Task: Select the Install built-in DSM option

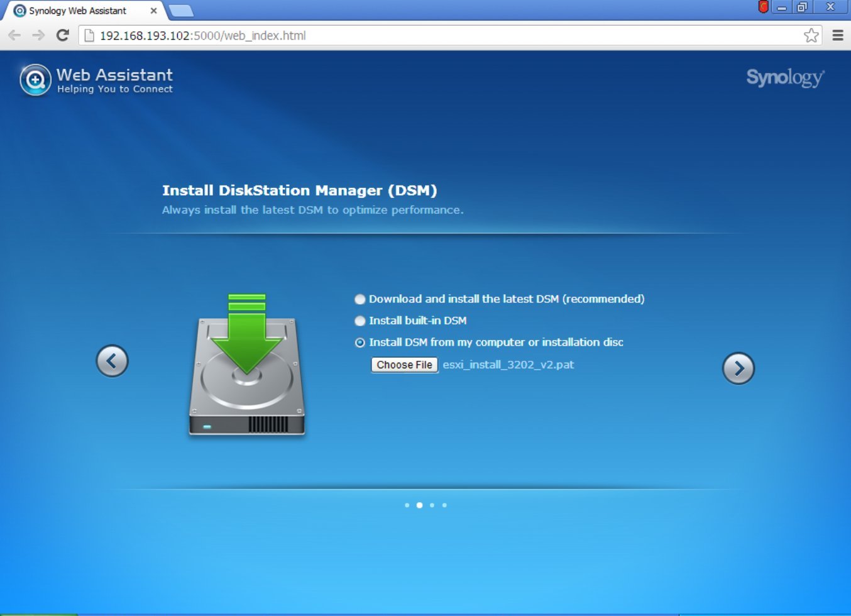Action: click(360, 321)
